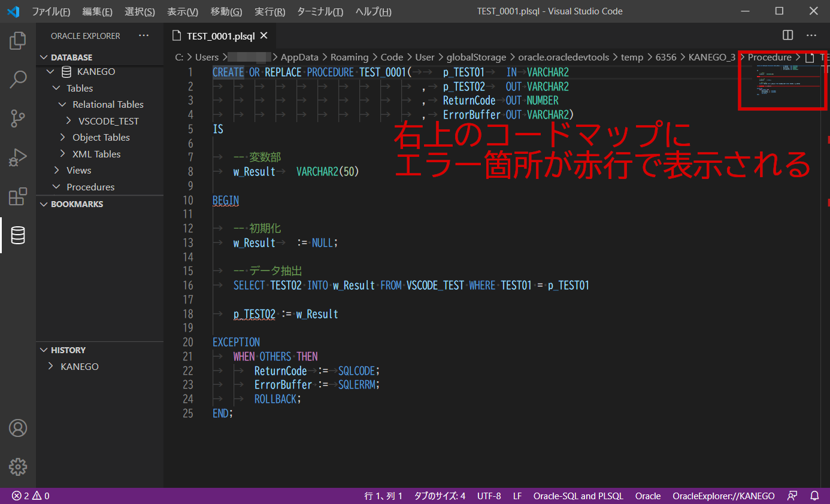This screenshot has height=504, width=830.
Task: Toggle the remote connection icon in status bar
Action: [x=792, y=496]
